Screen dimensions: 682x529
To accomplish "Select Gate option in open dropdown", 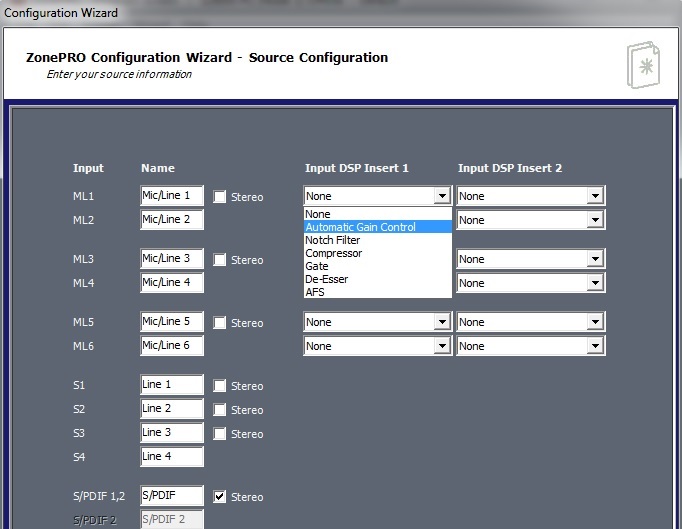I will tap(317, 266).
